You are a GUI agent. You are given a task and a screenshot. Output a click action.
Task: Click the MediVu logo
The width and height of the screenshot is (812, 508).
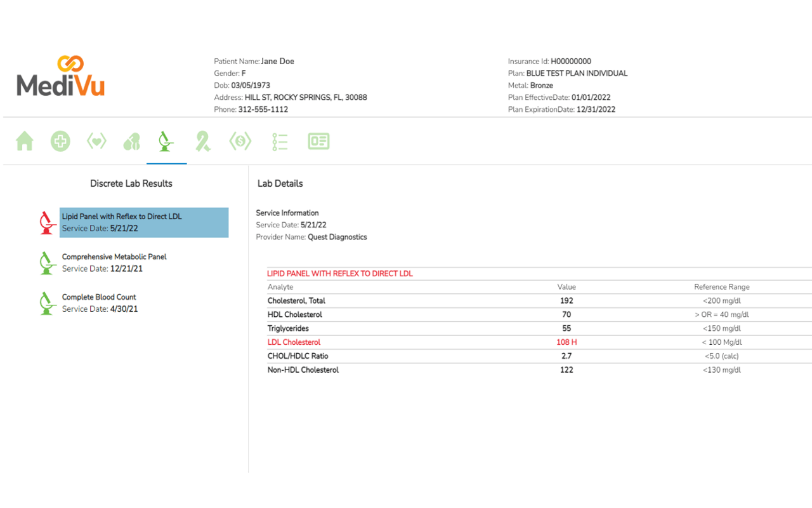61,76
